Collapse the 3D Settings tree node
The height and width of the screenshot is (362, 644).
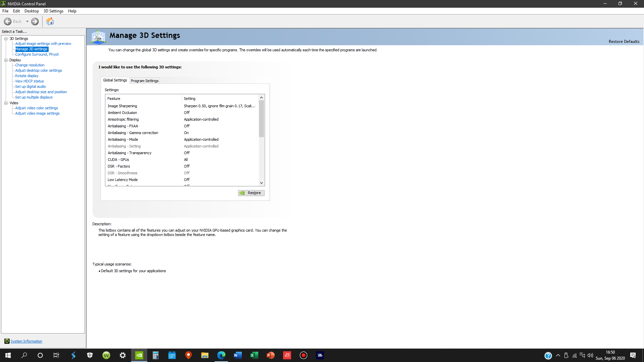click(x=6, y=39)
